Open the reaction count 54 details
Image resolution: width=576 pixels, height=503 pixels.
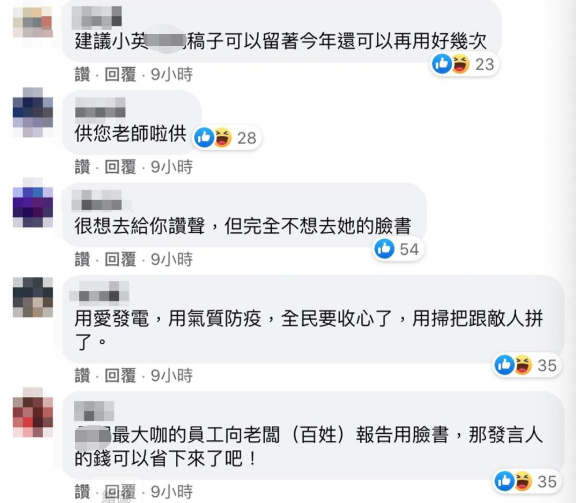pyautogui.click(x=409, y=249)
